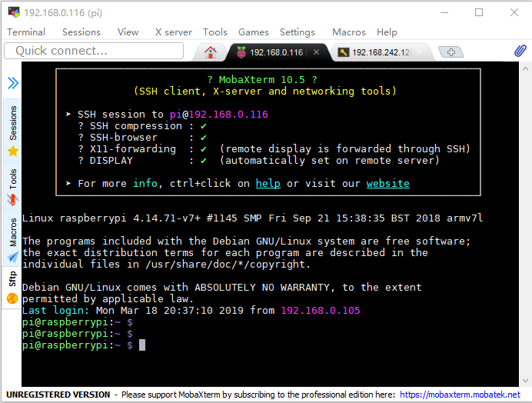This screenshot has height=403, width=532.
Task: Click the Linux raspberrypi kernel version line
Action: pyautogui.click(x=252, y=218)
